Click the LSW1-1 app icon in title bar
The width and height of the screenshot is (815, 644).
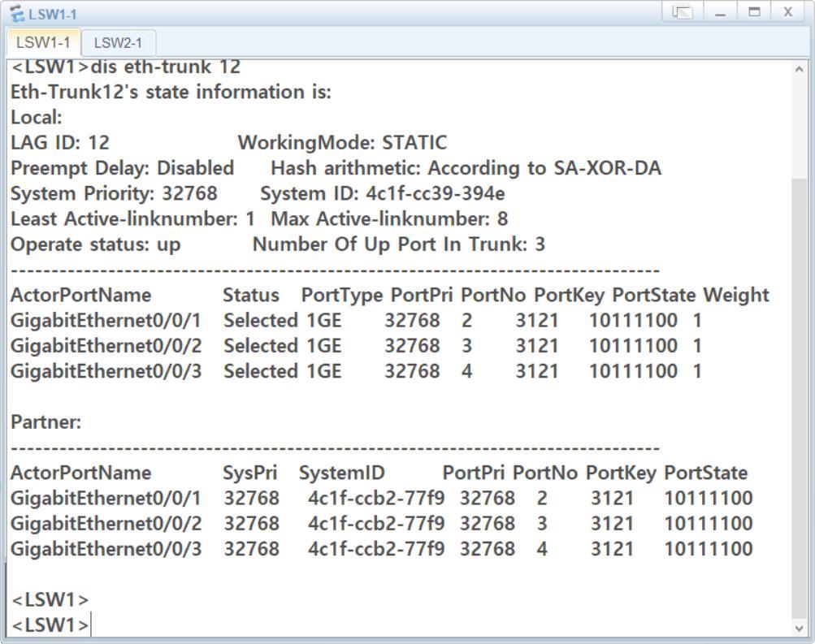tap(15, 14)
